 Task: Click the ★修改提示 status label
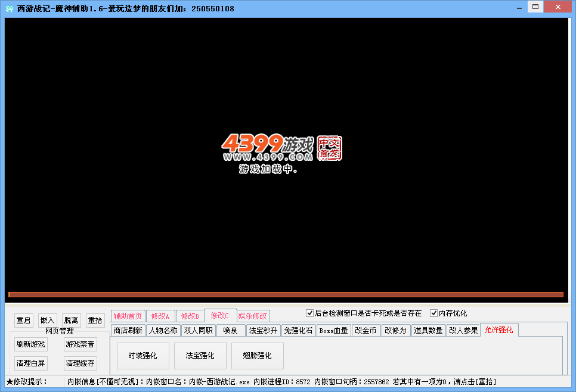(x=27, y=382)
